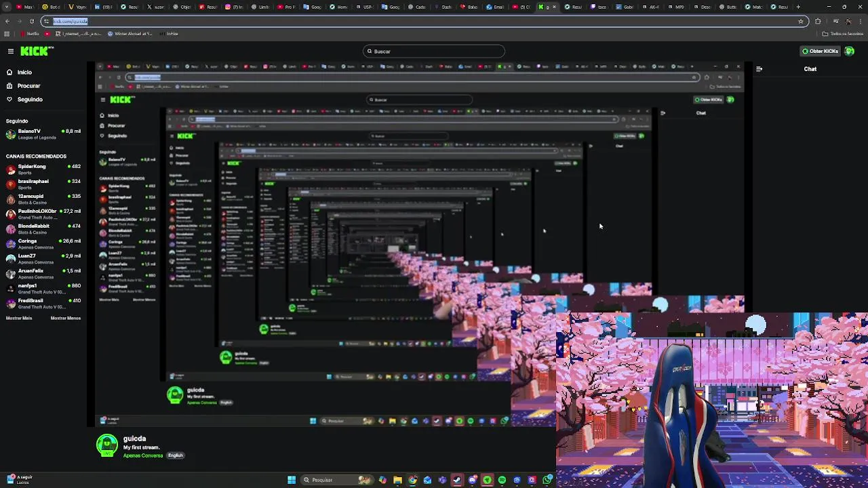Viewport: 868px width, 488px height.
Task: Open the BlondeRabbit recommended channel
Action: click(43, 229)
